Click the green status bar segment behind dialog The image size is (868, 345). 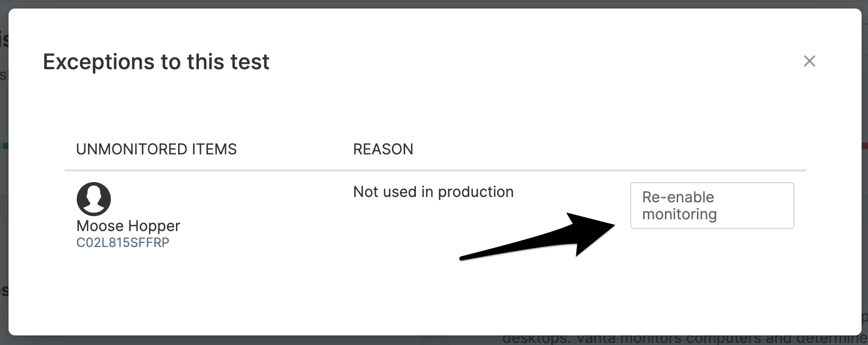coord(5,145)
